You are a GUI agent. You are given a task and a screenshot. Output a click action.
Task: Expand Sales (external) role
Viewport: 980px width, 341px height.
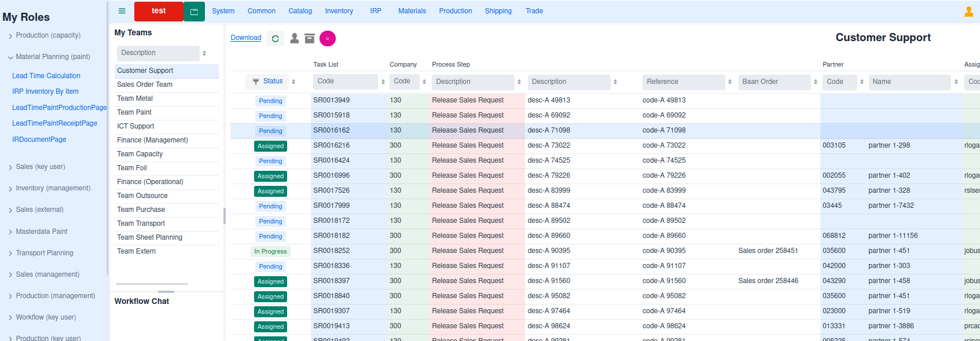point(10,210)
